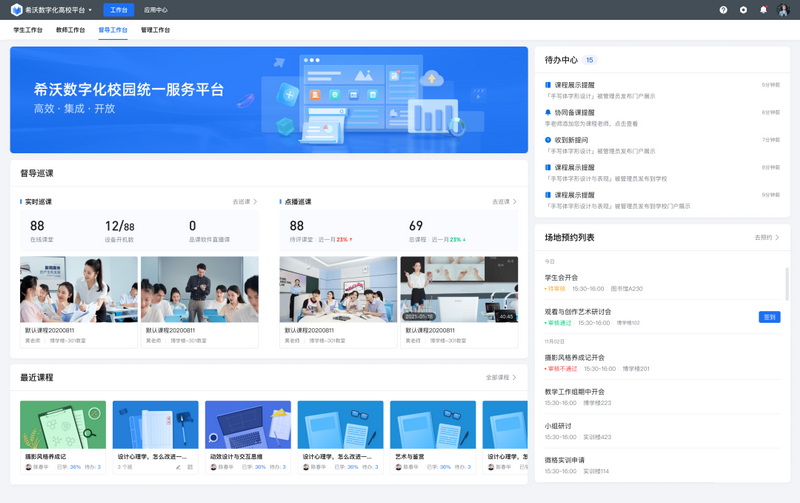Open the 教学工作组期中开会 reservation
This screenshot has height=503, width=800.
[662, 397]
